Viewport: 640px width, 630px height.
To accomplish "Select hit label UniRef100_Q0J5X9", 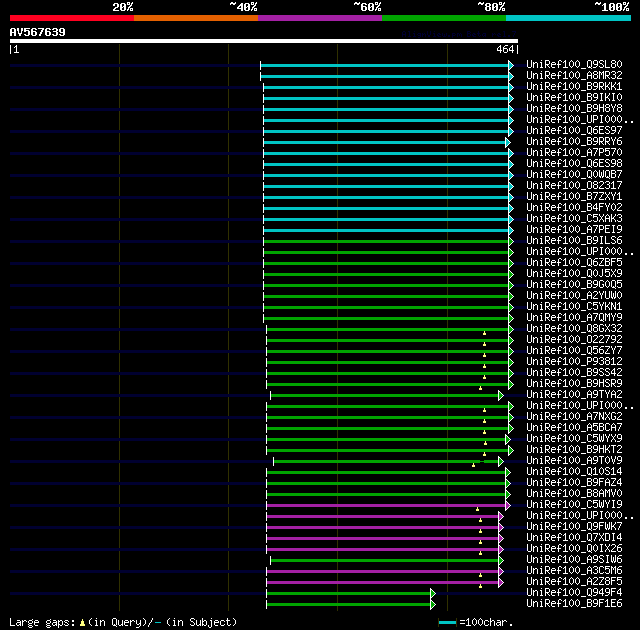I will pyautogui.click(x=574, y=273).
